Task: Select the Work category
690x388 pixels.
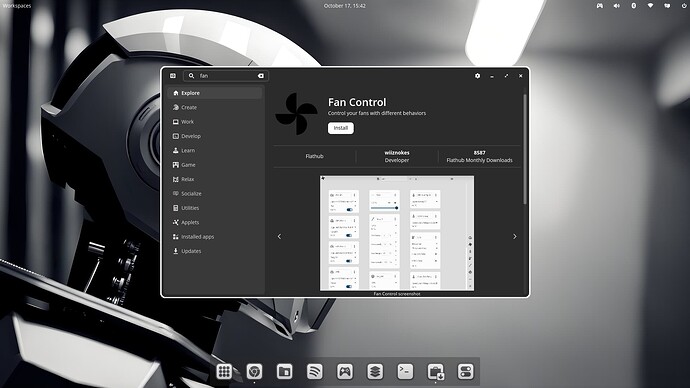Action: 215,122
